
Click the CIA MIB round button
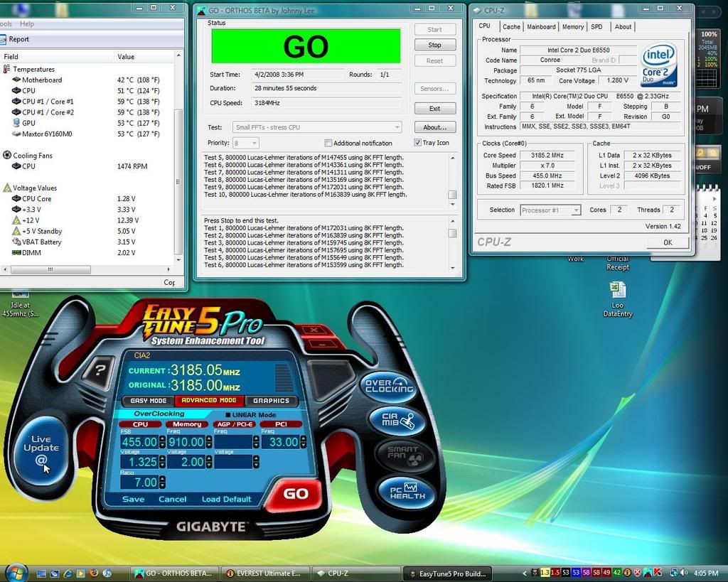[x=397, y=421]
